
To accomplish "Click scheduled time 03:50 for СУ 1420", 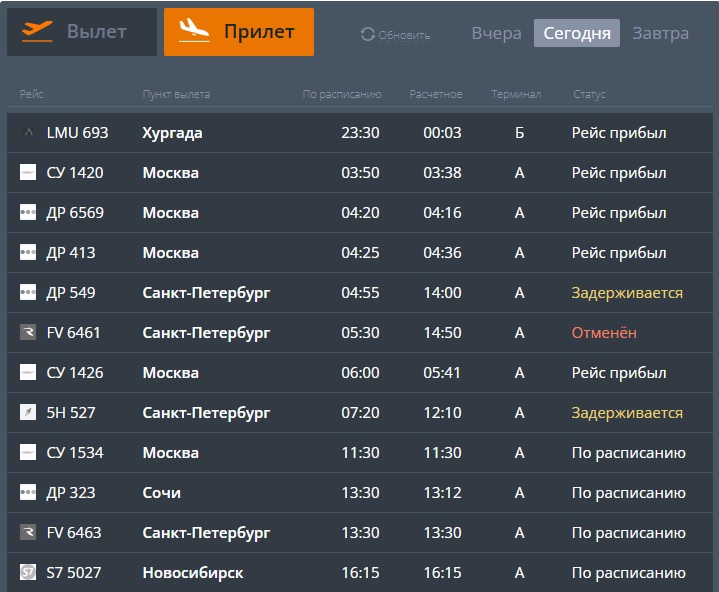I will point(360,172).
